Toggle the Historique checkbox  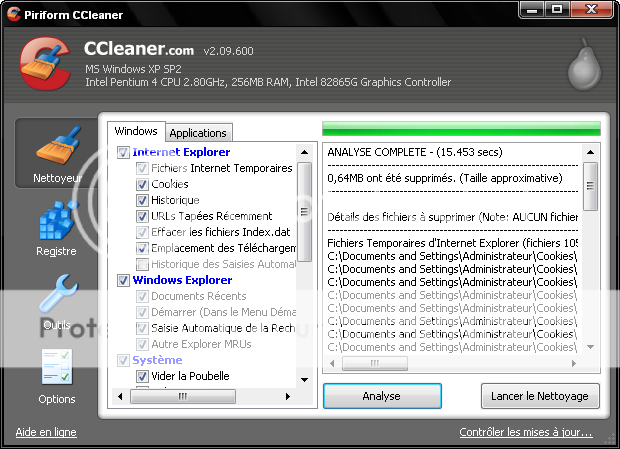[x=142, y=200]
